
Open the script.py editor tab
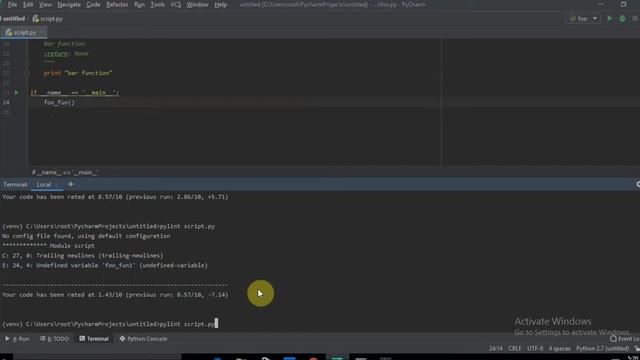coord(24,32)
